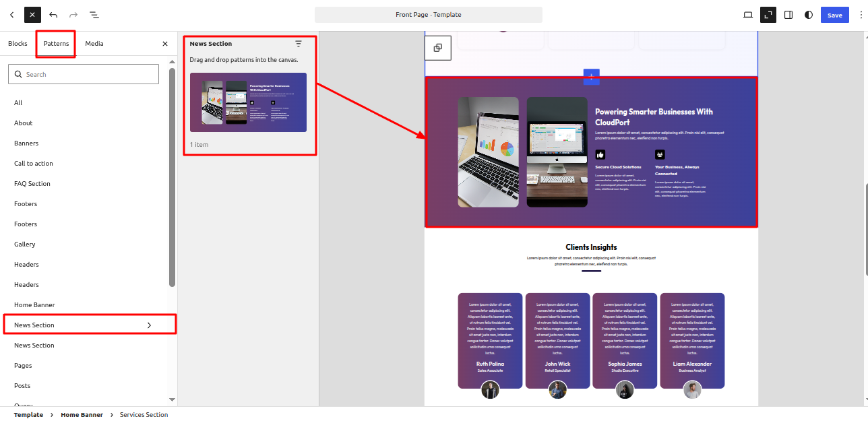The width and height of the screenshot is (868, 423).
Task: Click the back chevron in the top bar
Action: tap(11, 15)
